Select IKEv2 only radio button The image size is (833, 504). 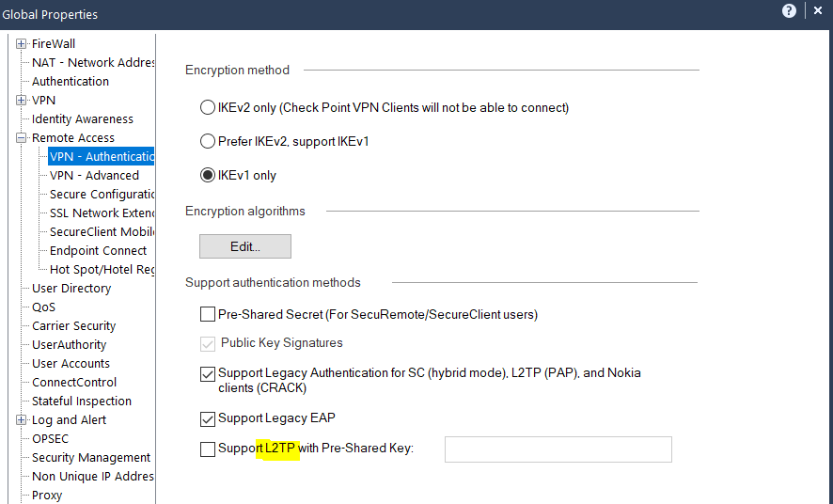(207, 107)
